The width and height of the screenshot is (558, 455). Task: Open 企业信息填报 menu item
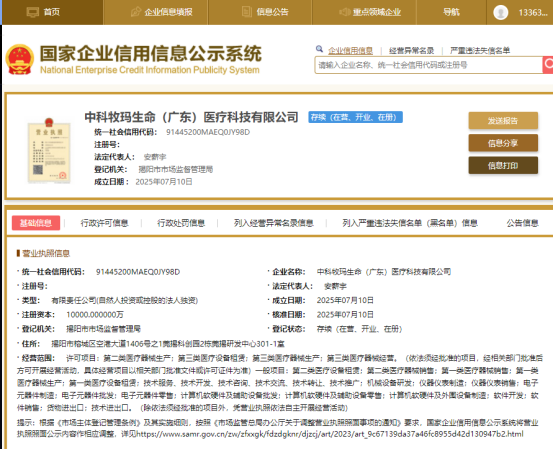click(x=168, y=12)
